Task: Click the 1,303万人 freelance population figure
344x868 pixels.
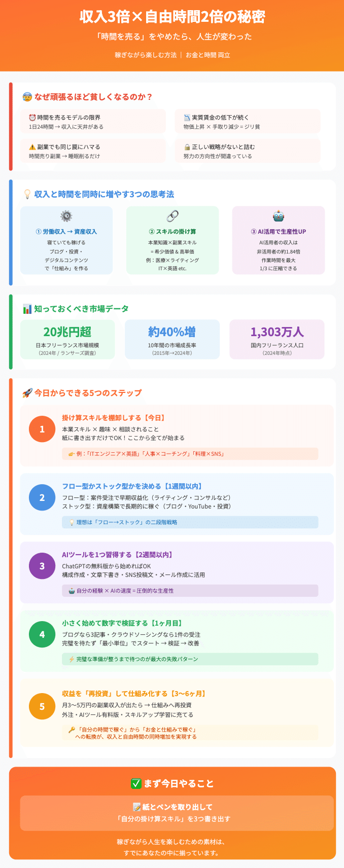Action: [277, 332]
